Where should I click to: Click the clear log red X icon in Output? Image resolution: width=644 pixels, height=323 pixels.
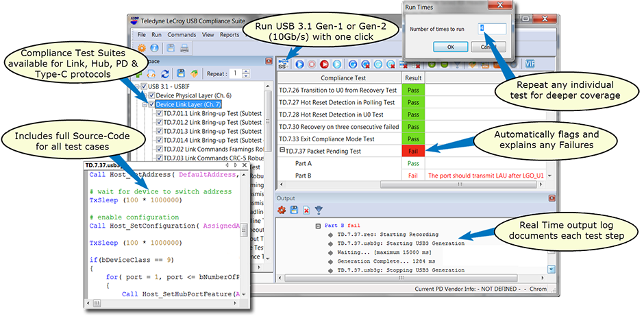pos(306,210)
